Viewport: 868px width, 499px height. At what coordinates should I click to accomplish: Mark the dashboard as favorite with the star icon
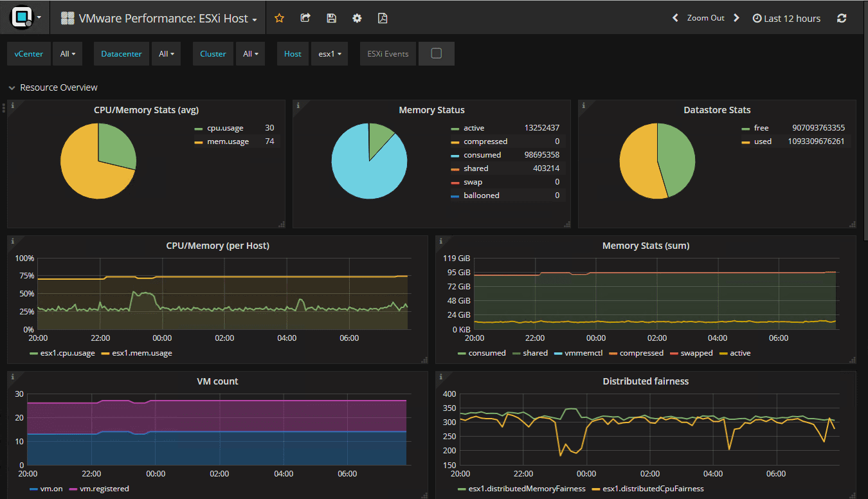click(279, 17)
